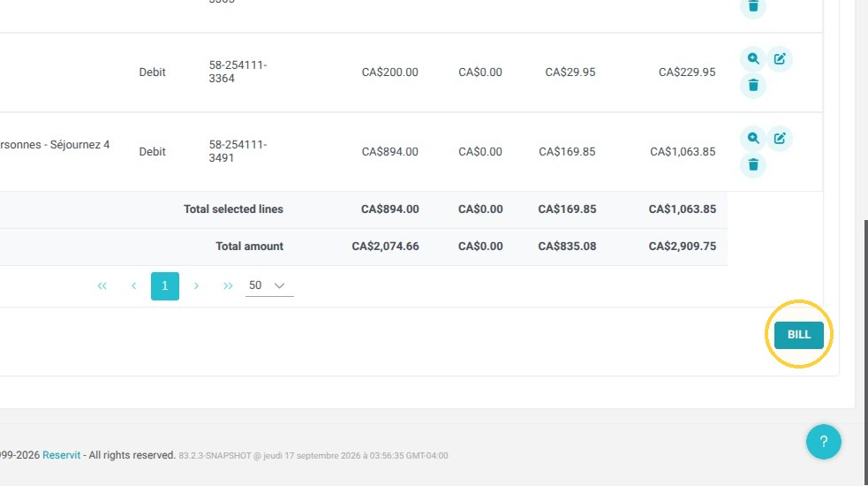The width and height of the screenshot is (868, 486).
Task: Select page 1 in pagination
Action: tap(165, 286)
